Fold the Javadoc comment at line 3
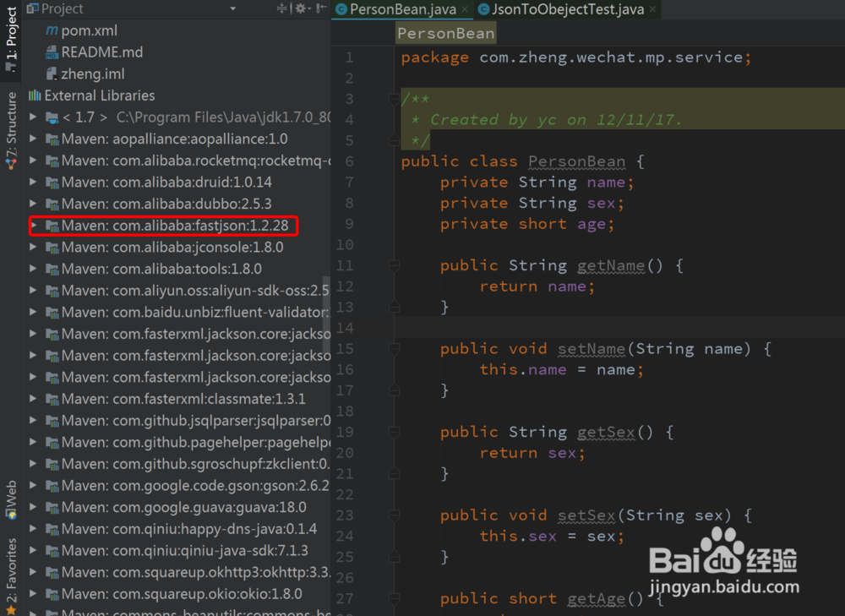 pos(395,99)
